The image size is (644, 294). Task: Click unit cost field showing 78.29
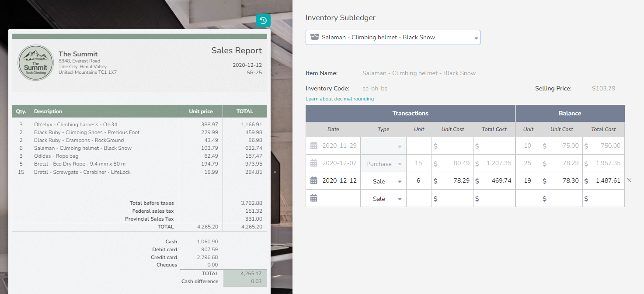pyautogui.click(x=452, y=181)
